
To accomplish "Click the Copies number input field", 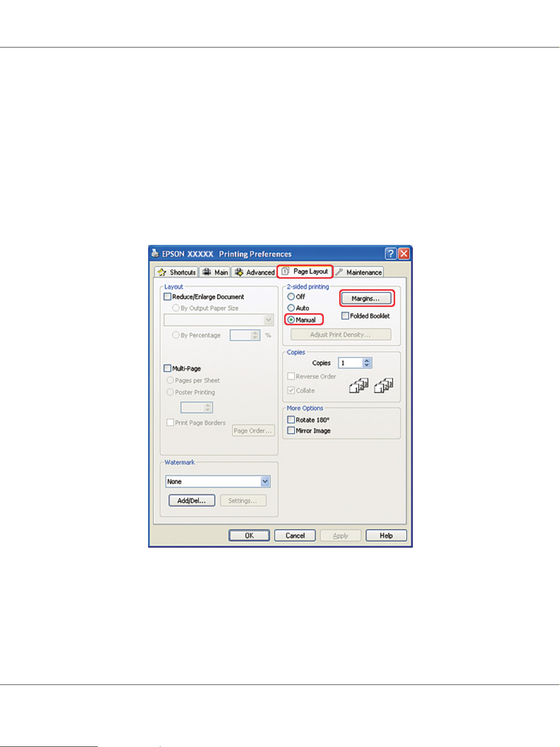I will (351, 363).
